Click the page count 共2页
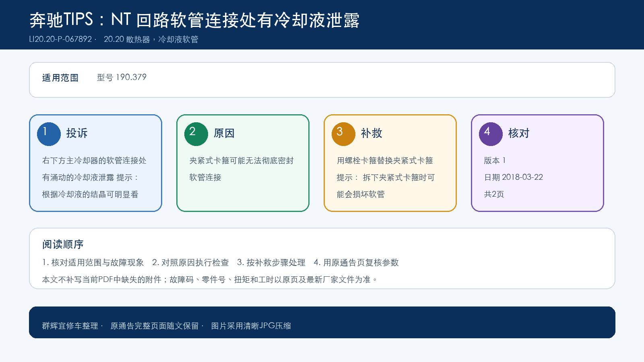The height and width of the screenshot is (362, 644). [494, 194]
